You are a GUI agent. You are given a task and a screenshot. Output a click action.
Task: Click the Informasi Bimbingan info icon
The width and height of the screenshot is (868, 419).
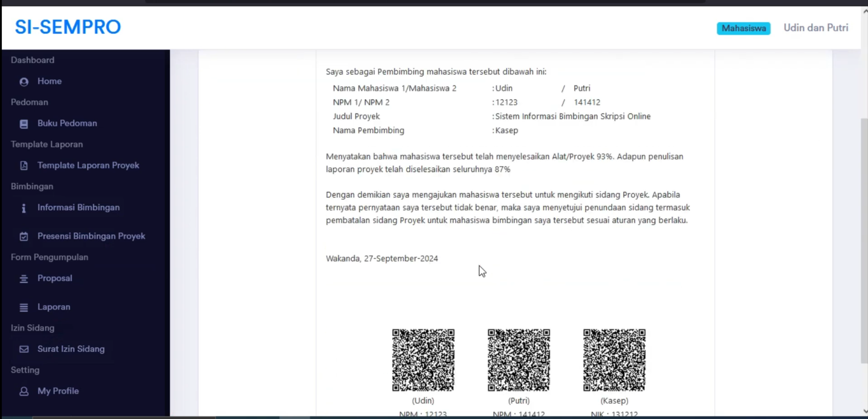coord(24,208)
